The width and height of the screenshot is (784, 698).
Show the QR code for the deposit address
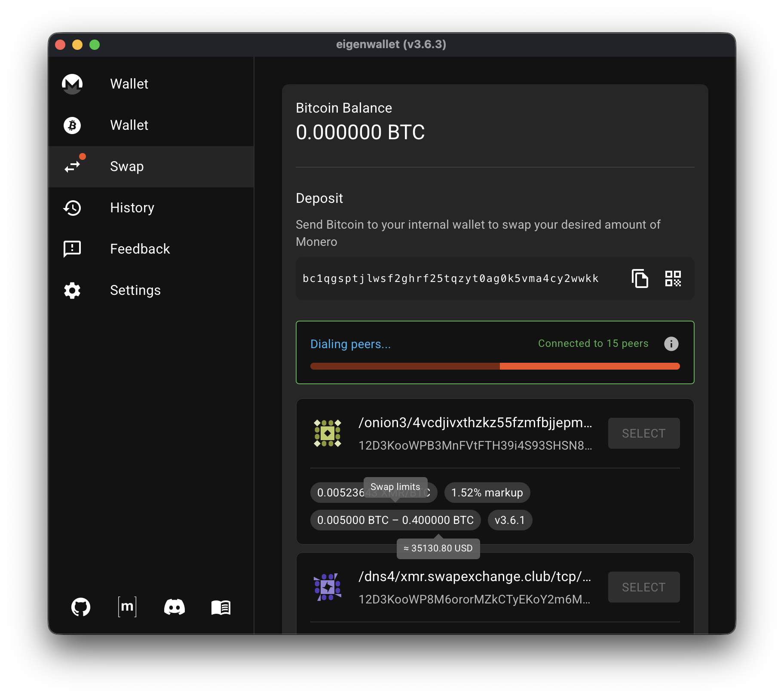click(674, 279)
